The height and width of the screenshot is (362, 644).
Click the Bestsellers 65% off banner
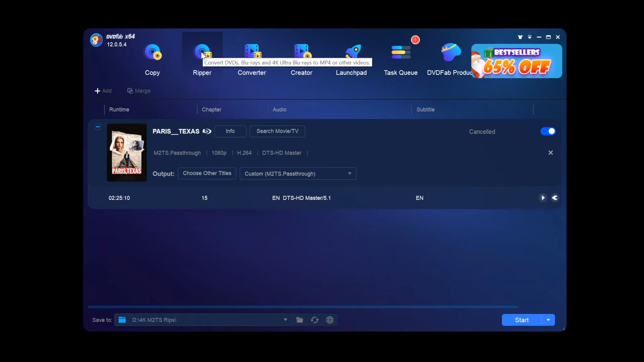point(517,61)
